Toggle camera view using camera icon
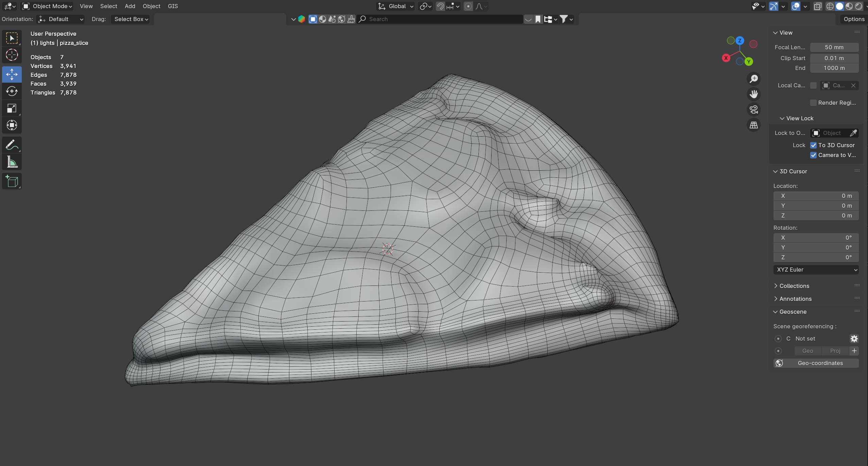Screen dimensions: 868x466 click(x=754, y=109)
